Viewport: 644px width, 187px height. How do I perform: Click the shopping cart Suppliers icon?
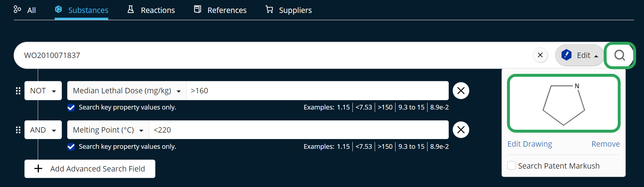point(269,9)
